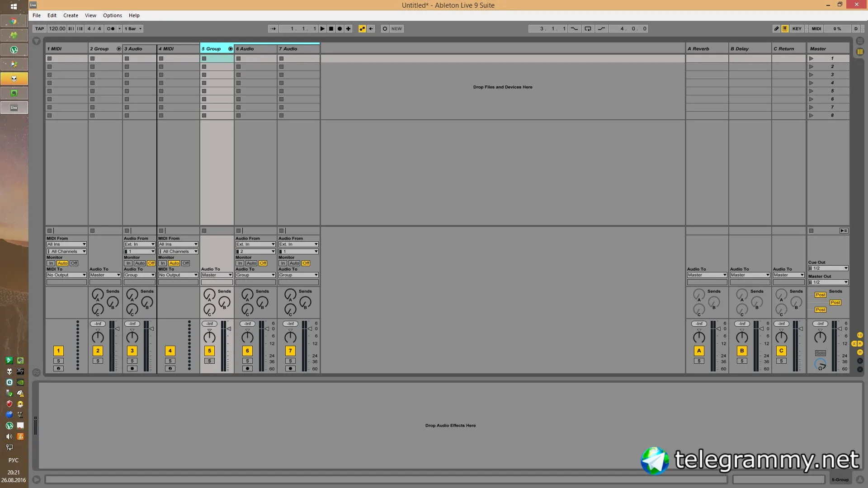The width and height of the screenshot is (868, 488).
Task: Toggle the KEY map mode button
Action: pyautogui.click(x=797, y=28)
